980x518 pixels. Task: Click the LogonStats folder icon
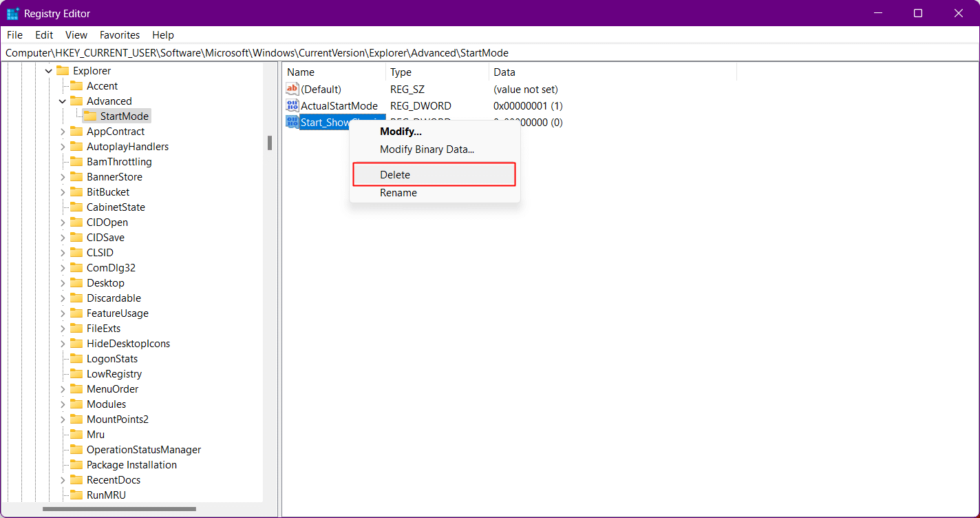pyautogui.click(x=76, y=359)
